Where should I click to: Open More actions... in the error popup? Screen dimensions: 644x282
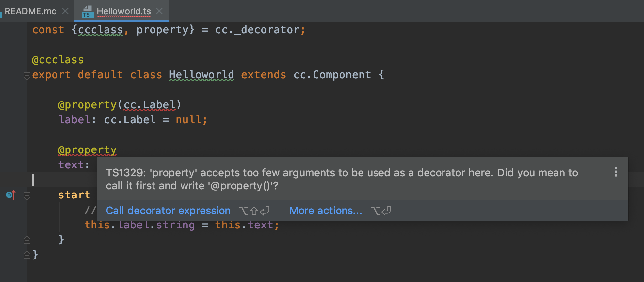click(x=326, y=211)
